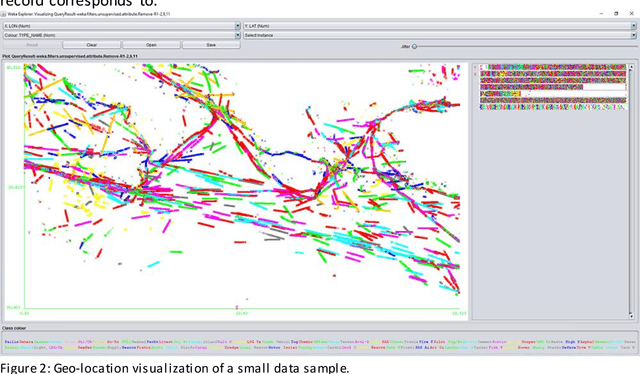
Task: Open the Y: LAT (Num) axis dropdown
Action: click(x=440, y=26)
